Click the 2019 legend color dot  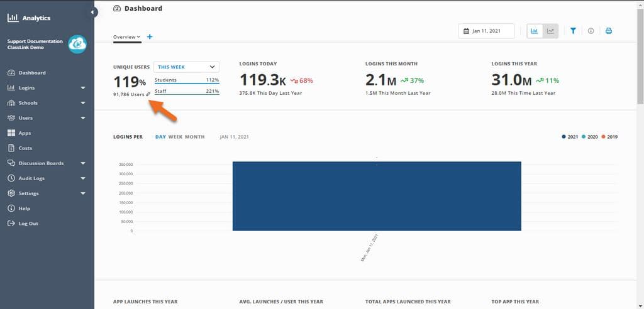coord(602,136)
